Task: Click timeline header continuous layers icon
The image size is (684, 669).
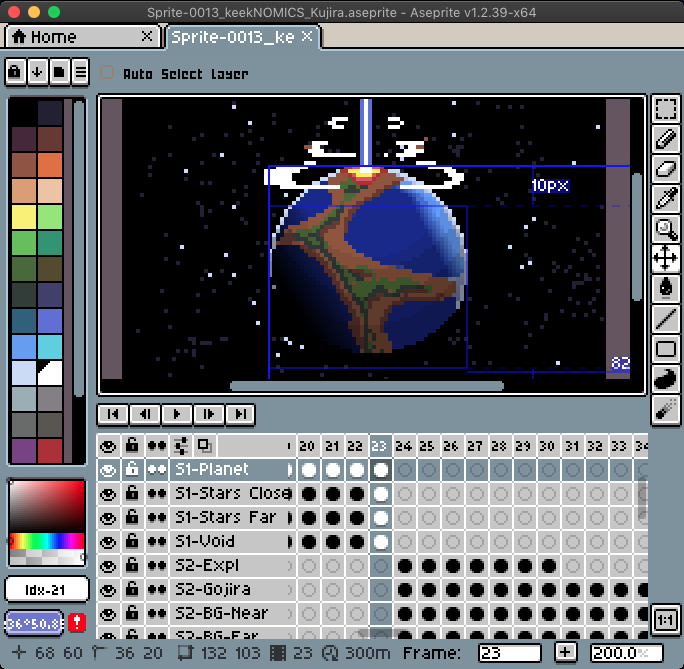Action: pyautogui.click(x=157, y=446)
